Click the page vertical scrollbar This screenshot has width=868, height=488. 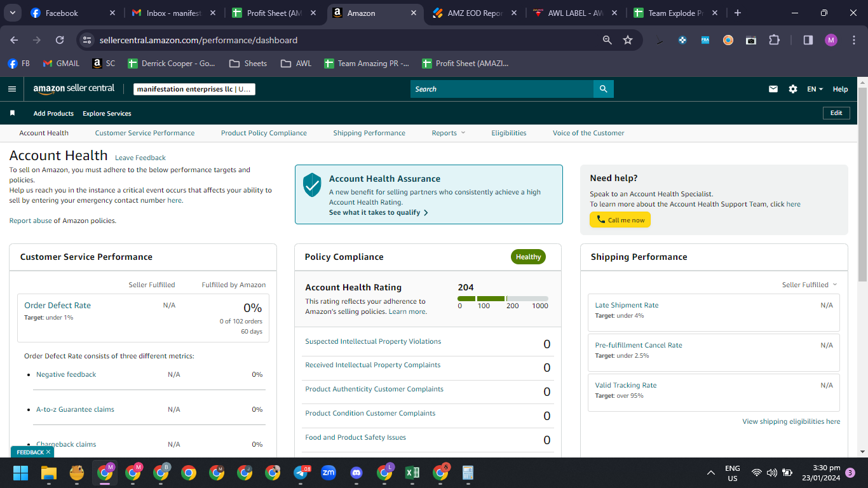coord(862,184)
